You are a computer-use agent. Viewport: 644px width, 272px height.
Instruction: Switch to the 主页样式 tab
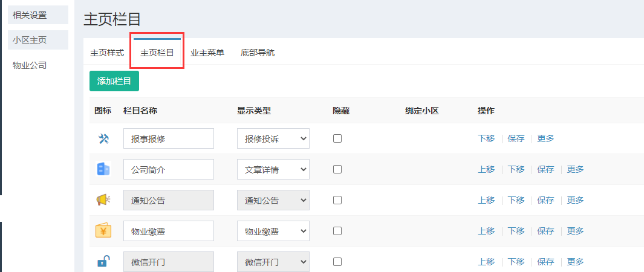[107, 53]
